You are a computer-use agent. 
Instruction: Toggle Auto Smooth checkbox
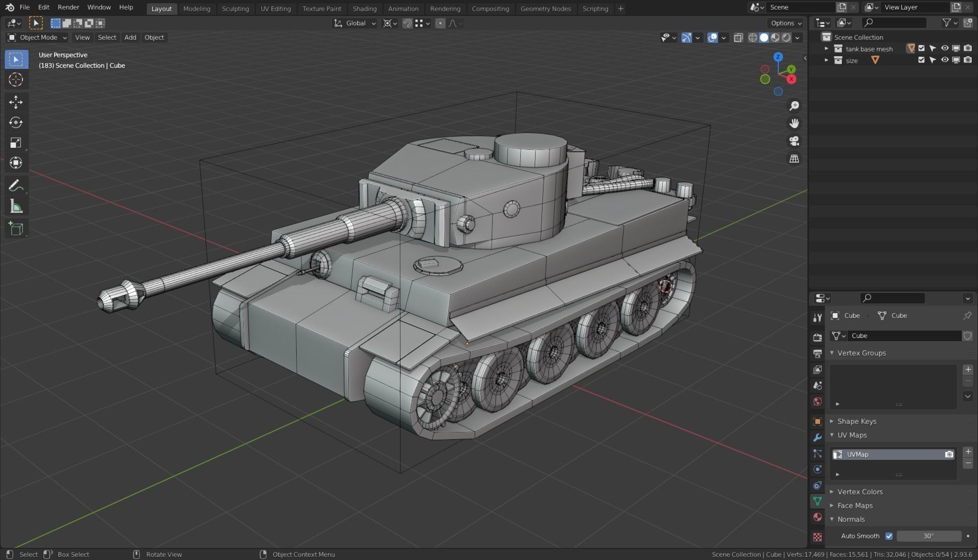pyautogui.click(x=889, y=536)
